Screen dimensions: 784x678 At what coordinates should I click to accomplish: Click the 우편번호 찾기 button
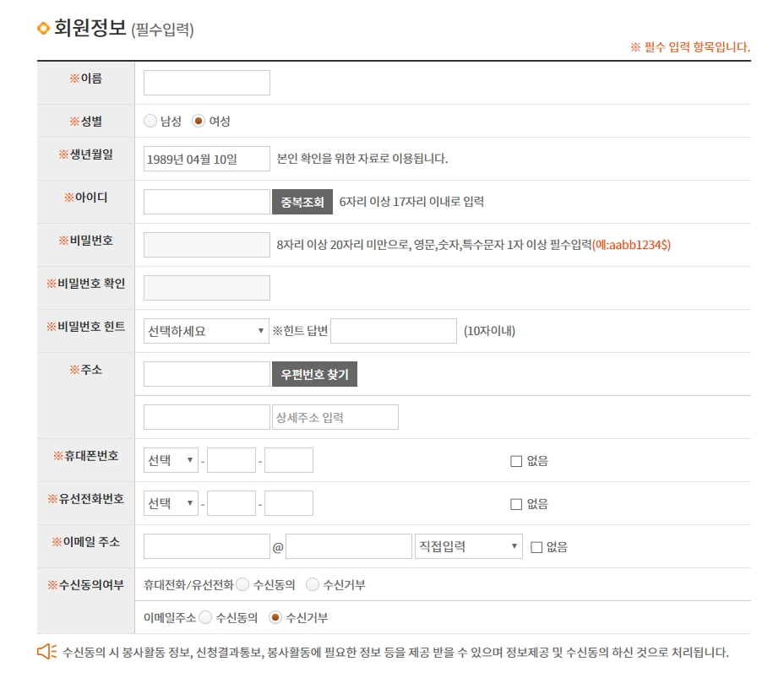314,374
